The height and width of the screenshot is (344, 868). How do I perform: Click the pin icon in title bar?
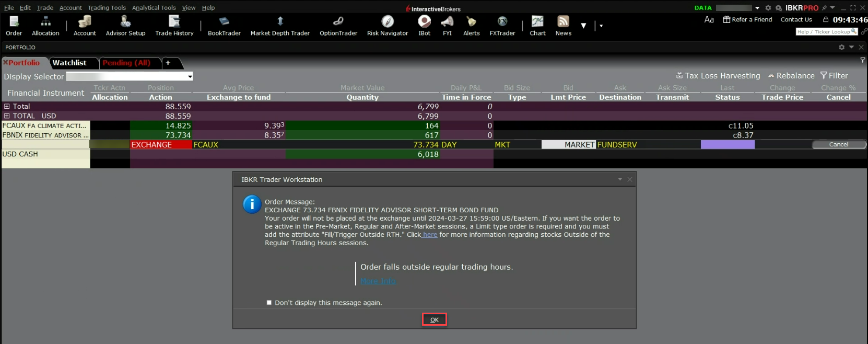tap(824, 8)
